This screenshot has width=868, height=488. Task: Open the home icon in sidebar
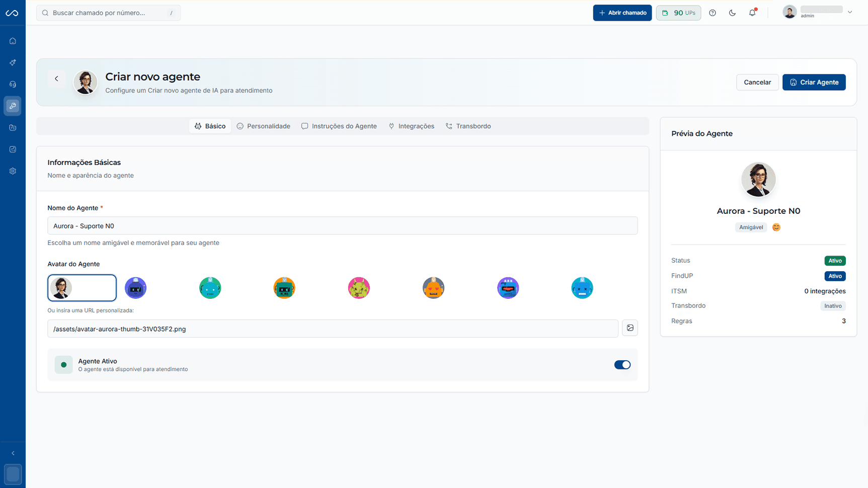(x=13, y=41)
